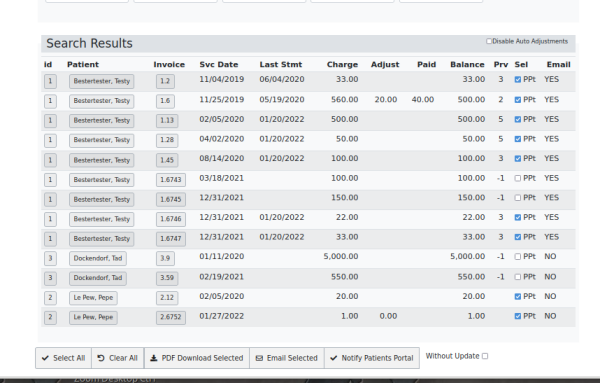Image resolution: width=600 pixels, height=383 pixels.
Task: Uncheck Sel checkbox for invoice 1.6
Action: click(x=518, y=100)
